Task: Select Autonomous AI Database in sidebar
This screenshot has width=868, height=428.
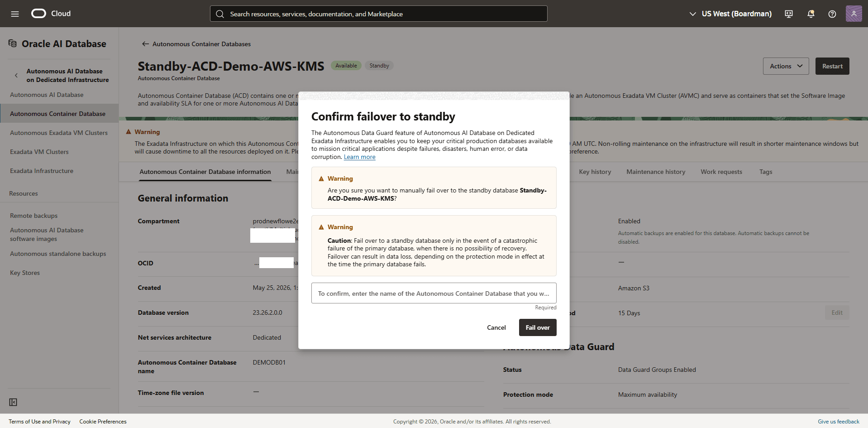Action: pyautogui.click(x=47, y=95)
